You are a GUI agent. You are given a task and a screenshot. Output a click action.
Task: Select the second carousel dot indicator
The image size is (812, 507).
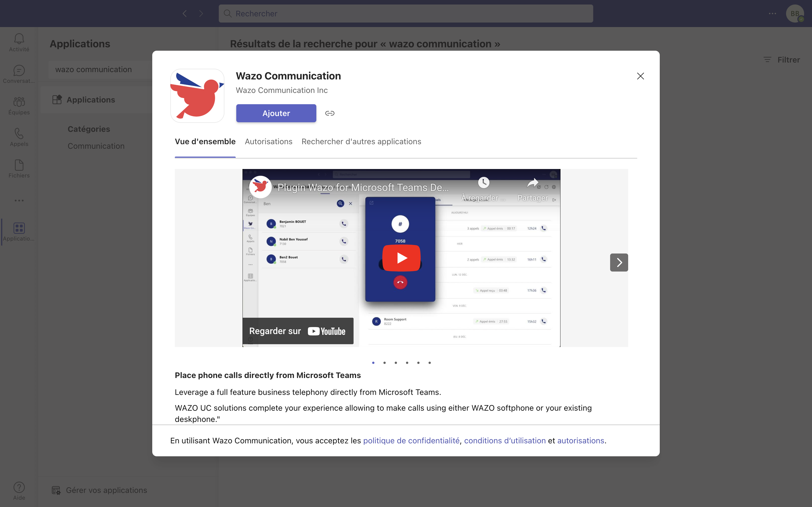coord(385,363)
